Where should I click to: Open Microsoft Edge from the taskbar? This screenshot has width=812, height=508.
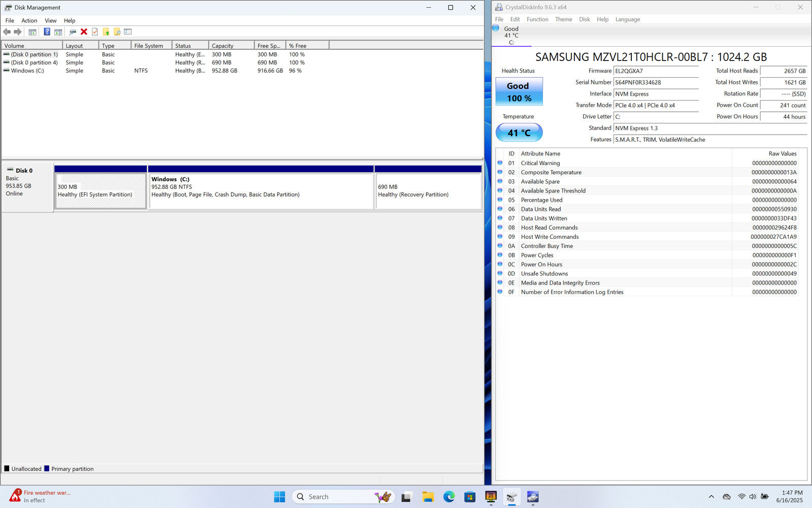click(x=449, y=497)
